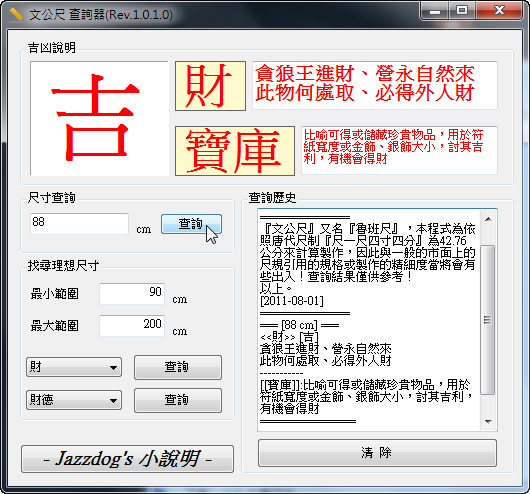Click the [2011-08-01] date in history
The image size is (530, 494).
tap(292, 301)
